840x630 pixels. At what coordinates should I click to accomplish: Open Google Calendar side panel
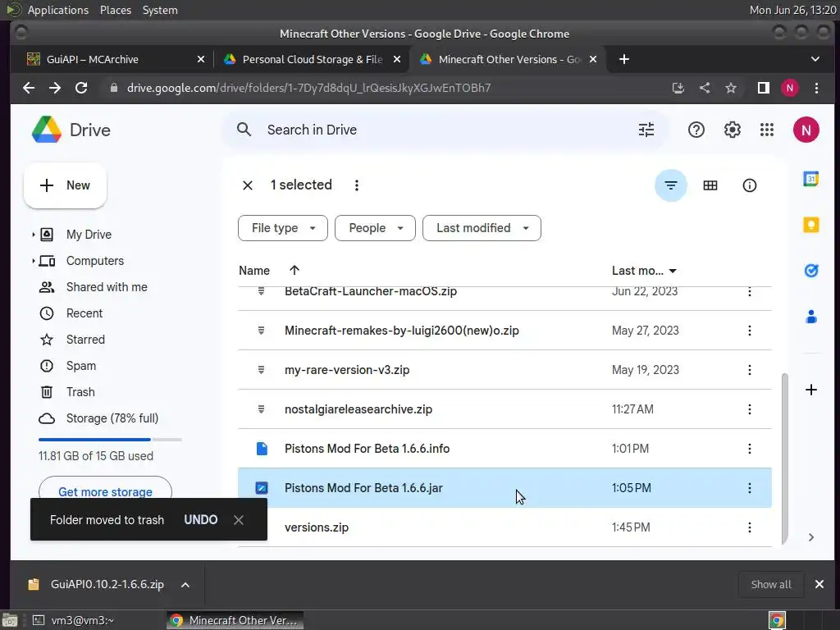click(810, 178)
